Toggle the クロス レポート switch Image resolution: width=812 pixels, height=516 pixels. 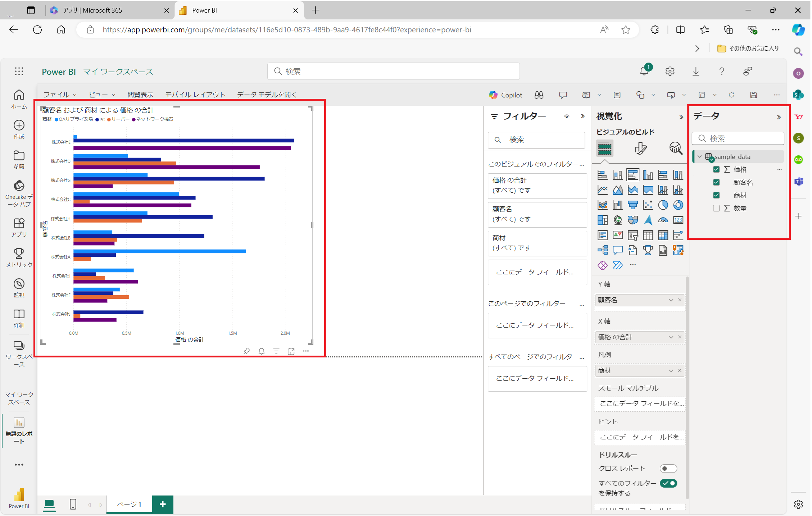coord(668,469)
